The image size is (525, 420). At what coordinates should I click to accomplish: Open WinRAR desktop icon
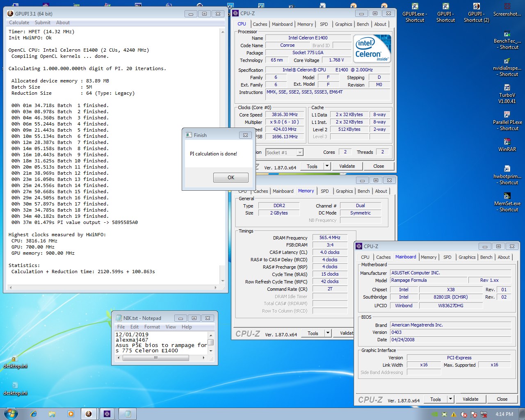point(507,145)
